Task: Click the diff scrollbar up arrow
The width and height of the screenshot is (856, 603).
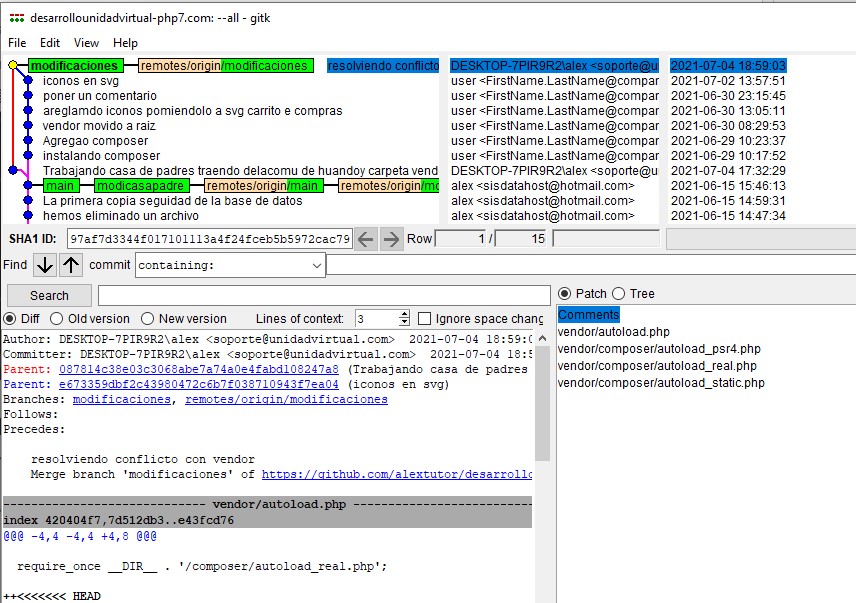Action: click(542, 338)
